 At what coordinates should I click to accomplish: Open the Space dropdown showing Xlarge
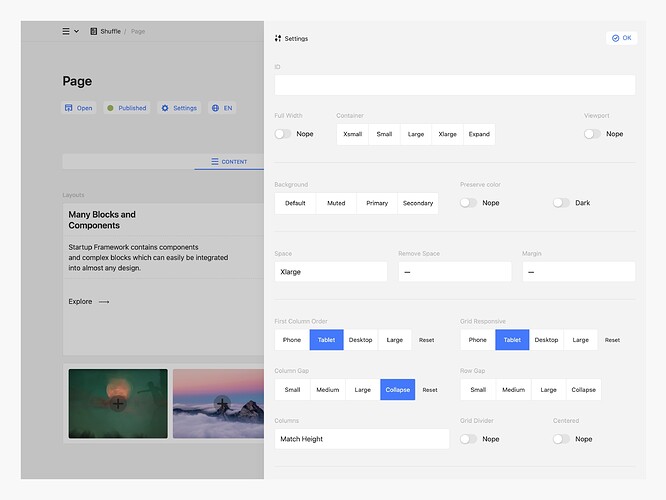(331, 272)
